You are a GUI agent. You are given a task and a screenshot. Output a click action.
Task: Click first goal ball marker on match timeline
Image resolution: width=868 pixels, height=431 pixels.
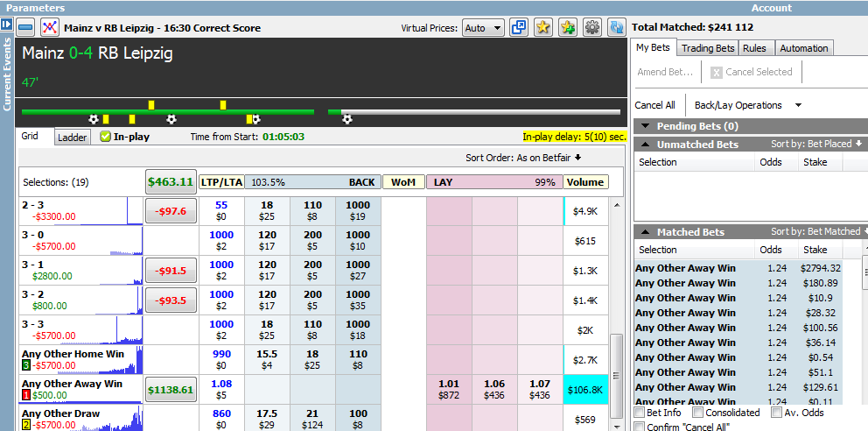(94, 119)
